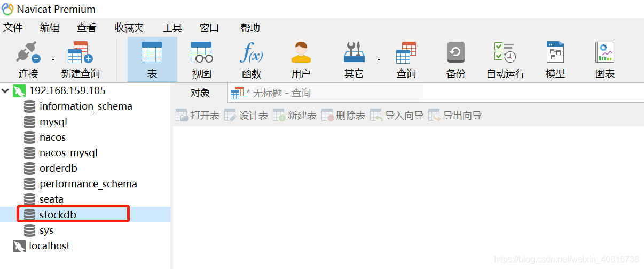Viewport: 644px width, 269px height.
Task: Click the 图表 (Charts) toolbar icon
Action: pyautogui.click(x=605, y=53)
